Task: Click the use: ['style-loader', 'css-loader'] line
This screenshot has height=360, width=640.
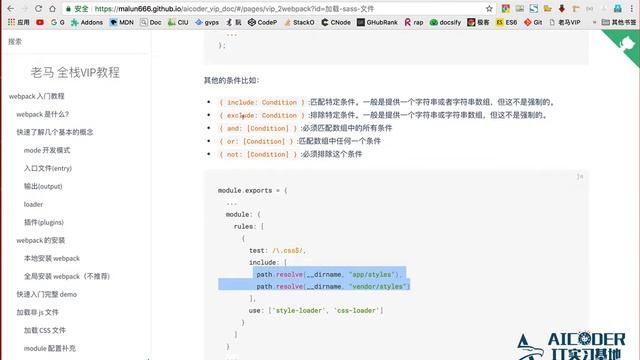Action: (x=316, y=311)
